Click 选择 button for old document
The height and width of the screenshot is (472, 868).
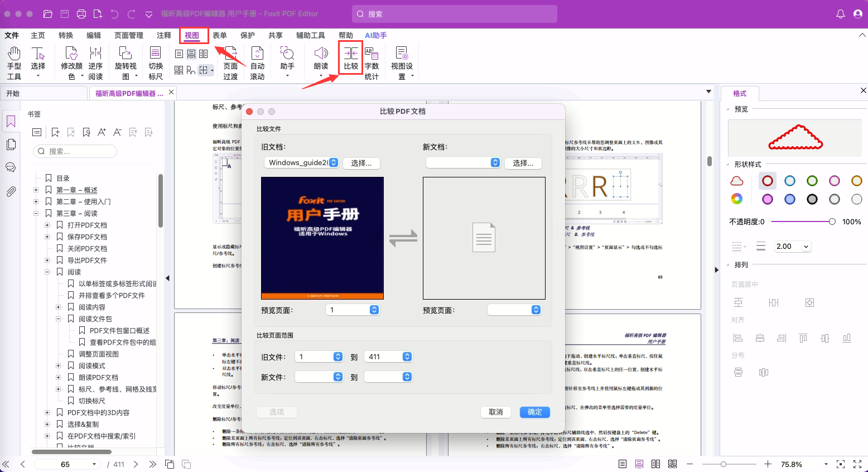361,163
